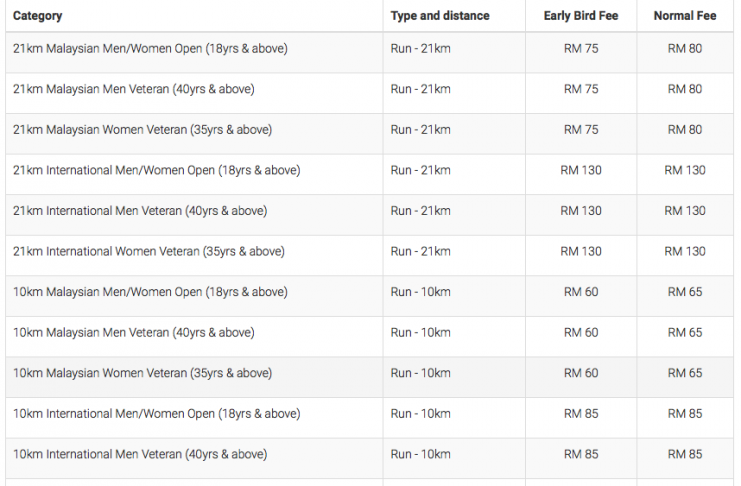The image size is (741, 486).
Task: Click the Category column header
Action: (37, 16)
